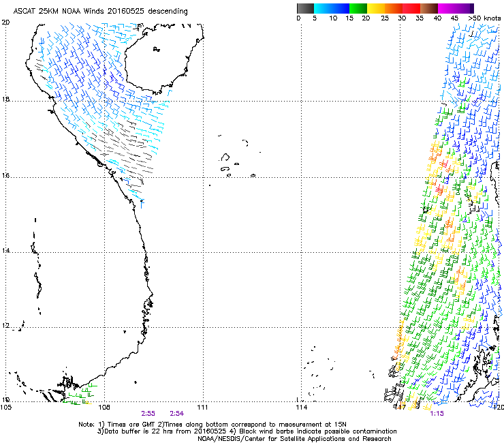
Task: Click the 'Times are GMT' note line
Action: 212,425
